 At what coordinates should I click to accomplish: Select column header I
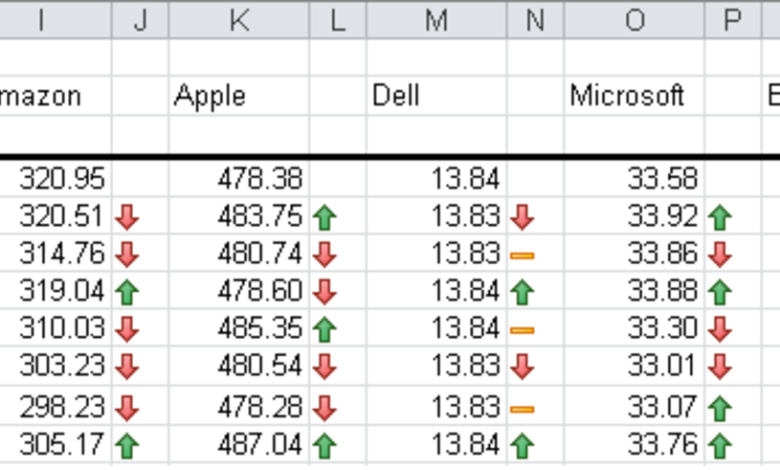coord(55,20)
